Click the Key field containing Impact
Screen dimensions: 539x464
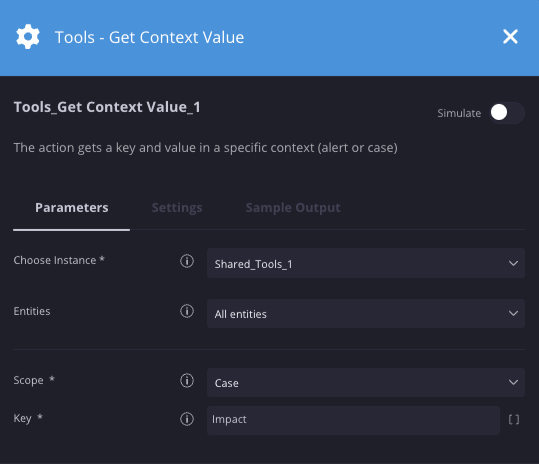click(353, 420)
